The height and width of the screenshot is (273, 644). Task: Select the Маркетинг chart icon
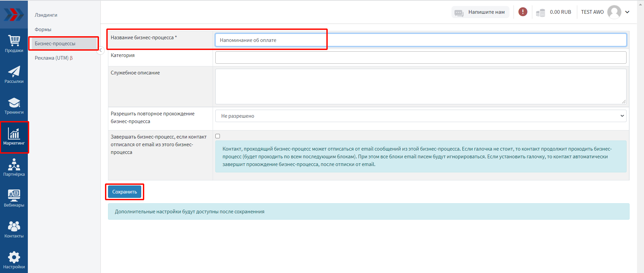[x=14, y=137]
